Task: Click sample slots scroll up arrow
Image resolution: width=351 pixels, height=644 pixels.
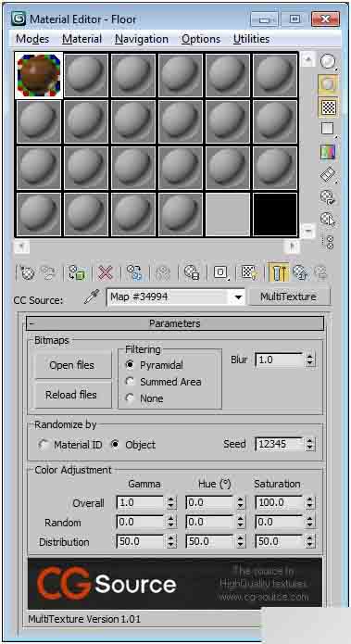Action: tap(307, 60)
